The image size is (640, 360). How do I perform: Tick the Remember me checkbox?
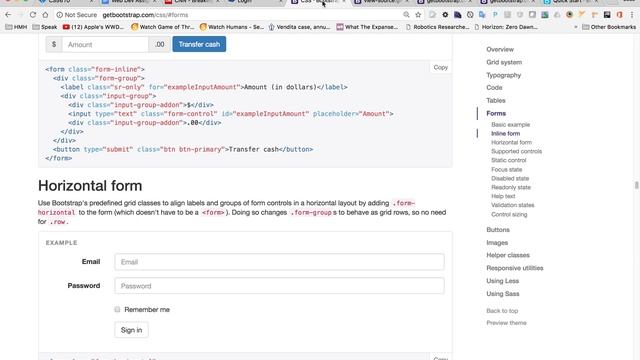[x=117, y=309]
